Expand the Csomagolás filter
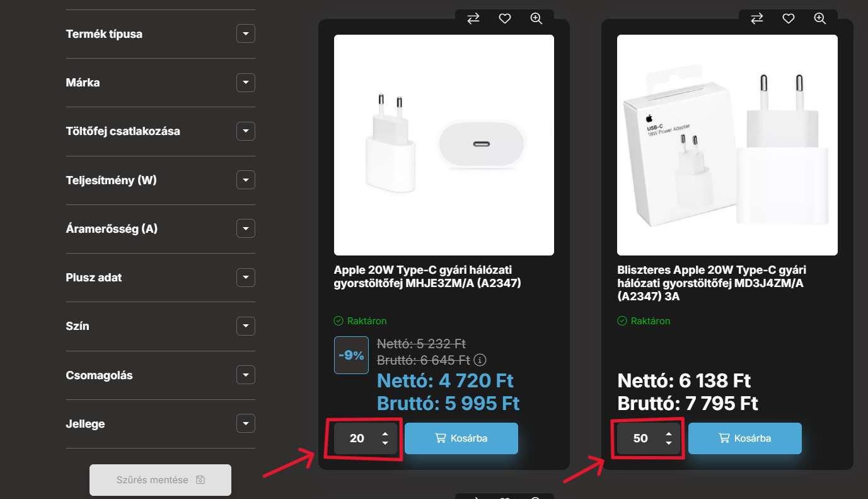 (246, 375)
